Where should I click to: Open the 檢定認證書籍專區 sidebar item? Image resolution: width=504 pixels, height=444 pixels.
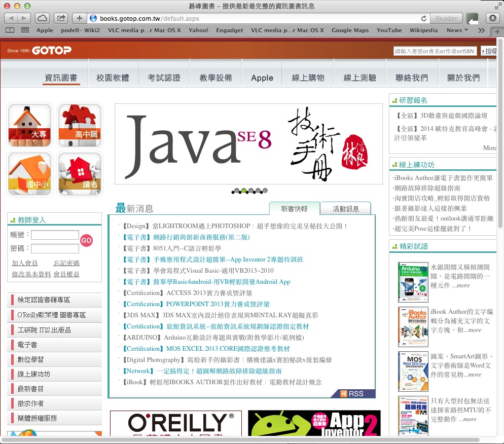[55, 300]
